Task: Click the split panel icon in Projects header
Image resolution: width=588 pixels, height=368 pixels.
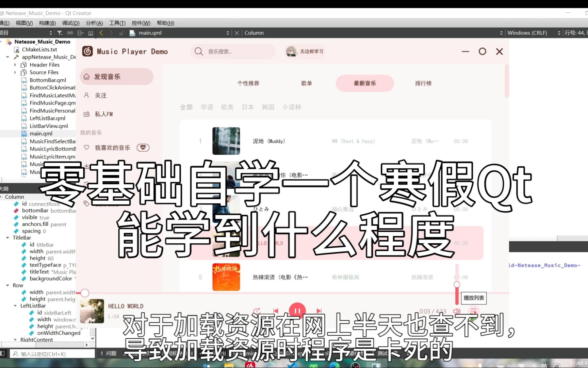Action: (x=80, y=33)
